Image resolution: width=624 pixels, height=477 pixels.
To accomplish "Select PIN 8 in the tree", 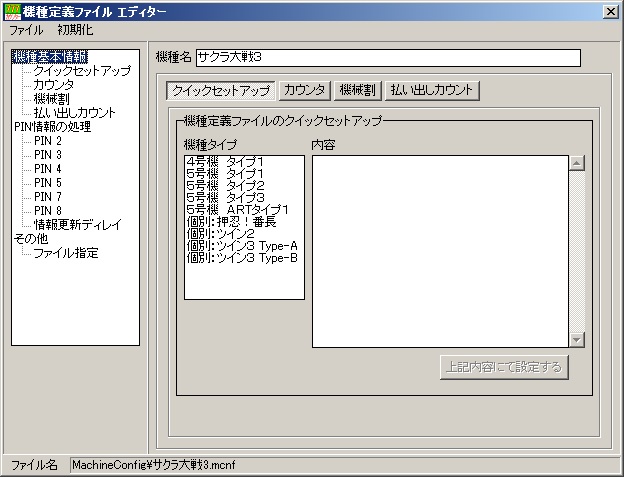I will [48, 210].
